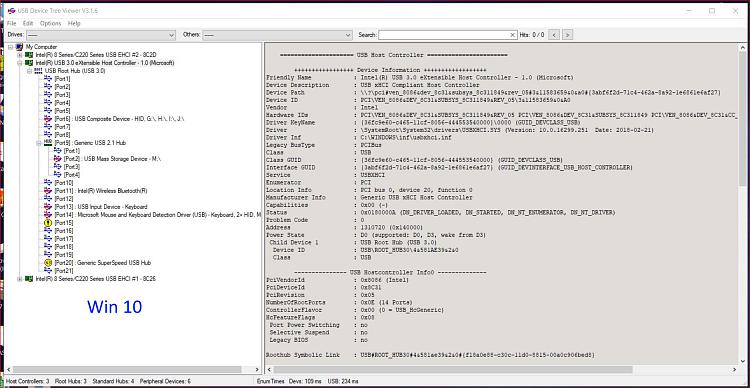This screenshot has height=388, width=750.
Task: Select the Port11 Bluetooth device icon
Action: click(x=48, y=190)
